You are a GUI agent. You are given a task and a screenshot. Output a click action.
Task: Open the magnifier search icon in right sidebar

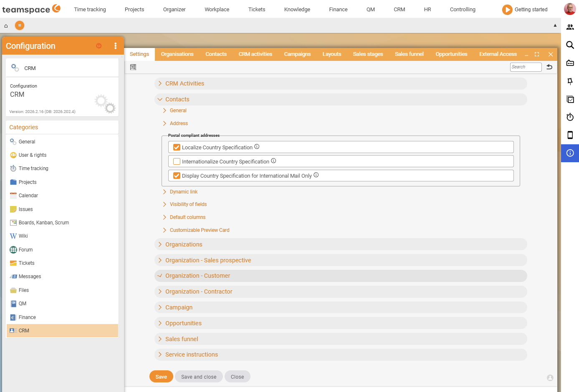click(x=570, y=45)
